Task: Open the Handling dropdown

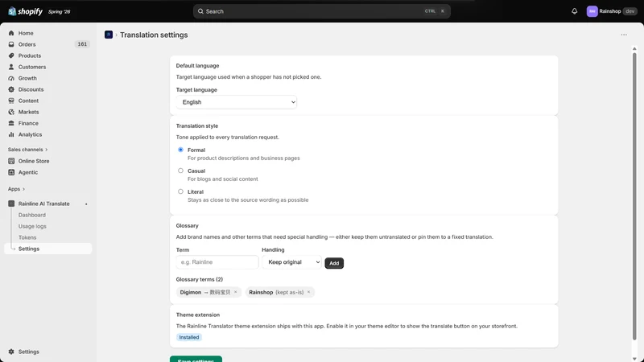Action: (291, 262)
